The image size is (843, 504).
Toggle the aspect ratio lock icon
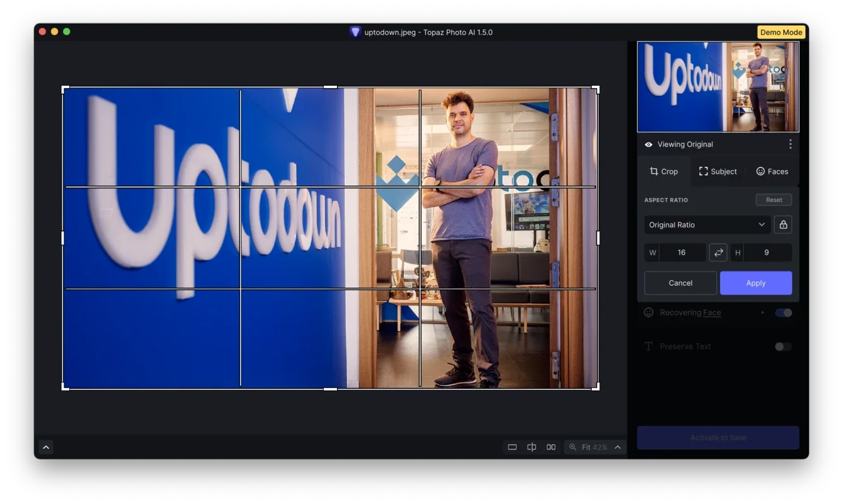click(x=783, y=225)
